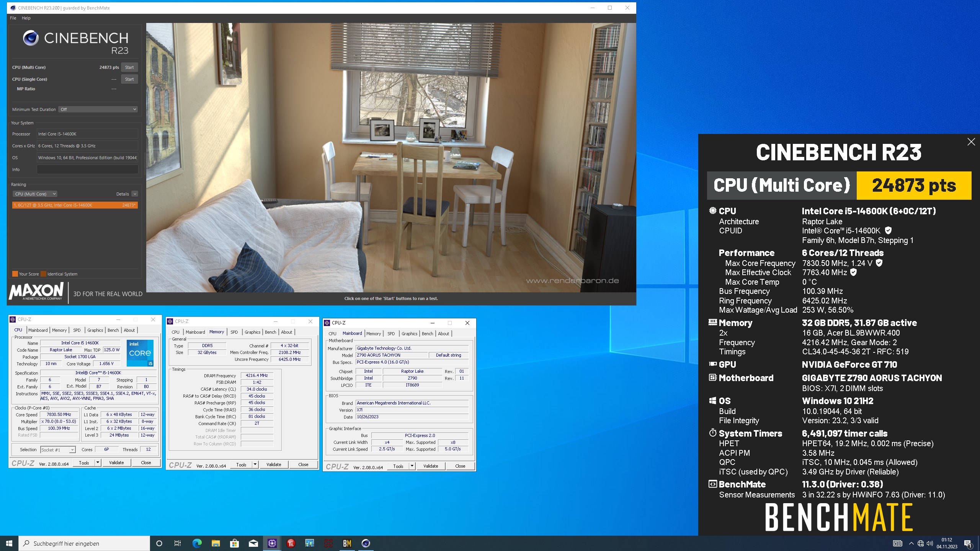Click the Info input field in Cinebench

click(x=87, y=170)
